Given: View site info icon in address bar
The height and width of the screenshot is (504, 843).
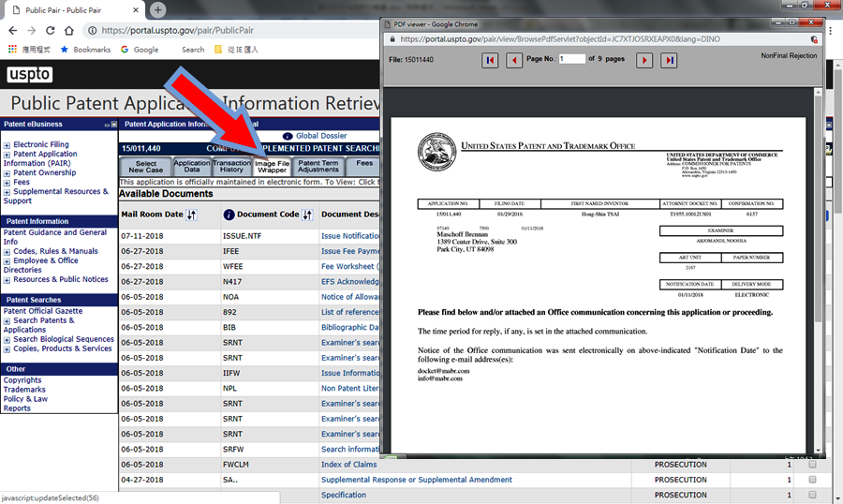Looking at the screenshot, I should [x=93, y=31].
